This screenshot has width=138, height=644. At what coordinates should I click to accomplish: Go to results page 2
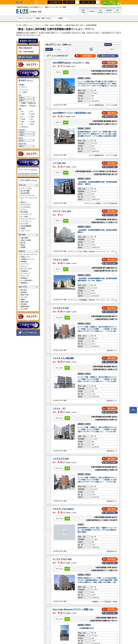94,49
